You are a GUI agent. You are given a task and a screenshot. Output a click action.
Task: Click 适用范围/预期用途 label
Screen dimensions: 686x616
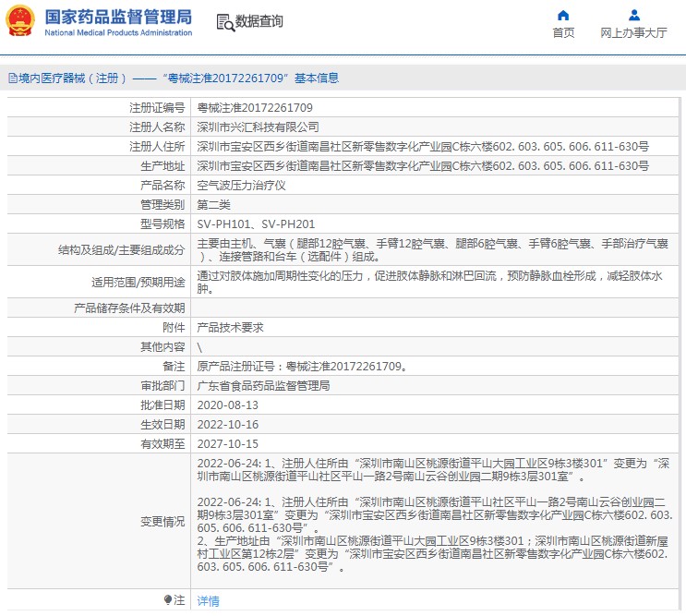point(138,283)
